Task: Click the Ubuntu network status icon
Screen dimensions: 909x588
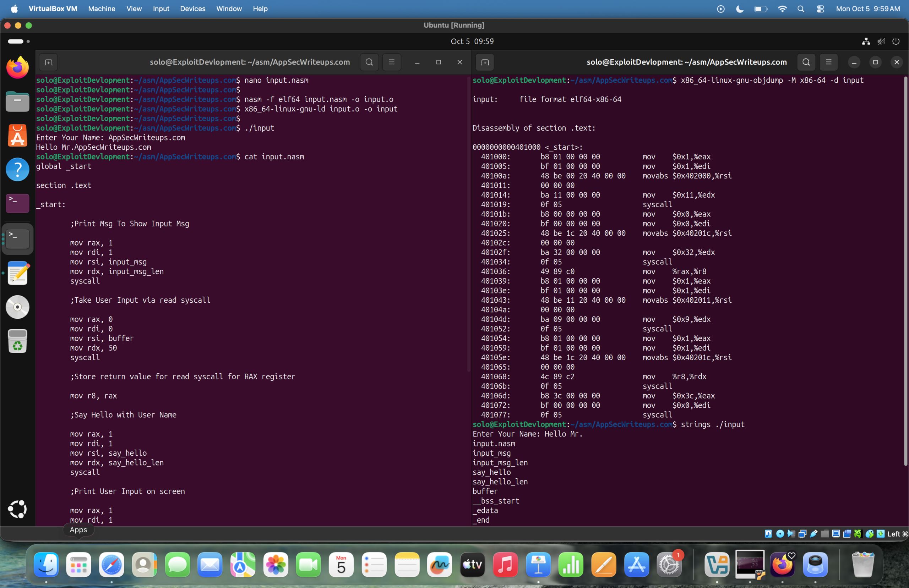Action: 866,41
